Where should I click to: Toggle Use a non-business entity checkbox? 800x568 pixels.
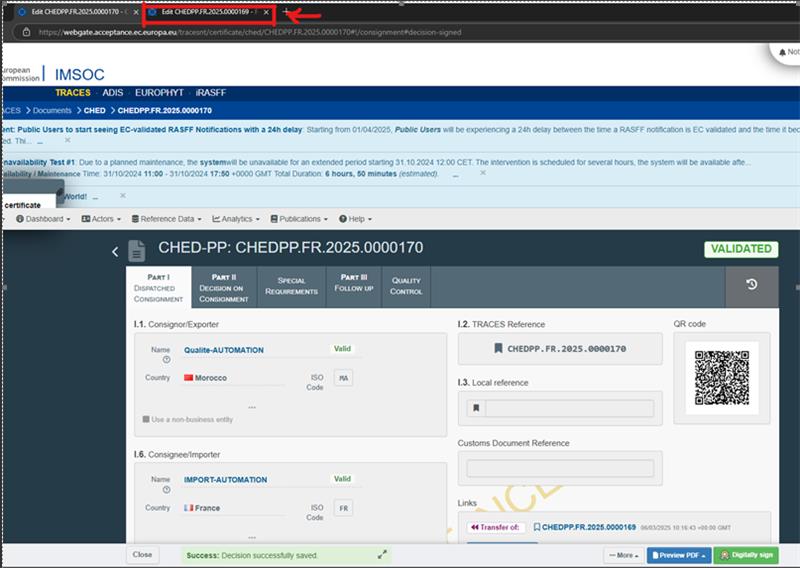(x=146, y=419)
